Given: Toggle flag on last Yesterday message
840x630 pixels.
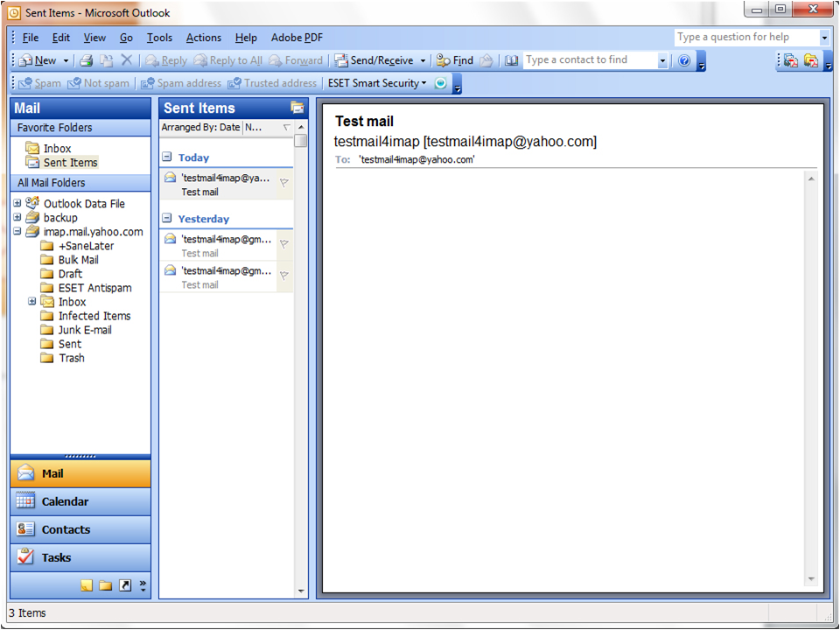Looking at the screenshot, I should [284, 276].
